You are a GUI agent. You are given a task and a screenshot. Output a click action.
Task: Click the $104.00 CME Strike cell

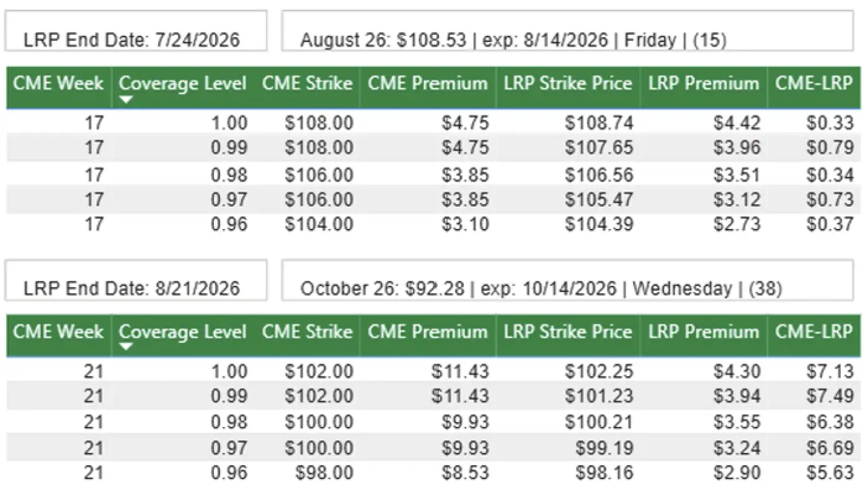319,224
